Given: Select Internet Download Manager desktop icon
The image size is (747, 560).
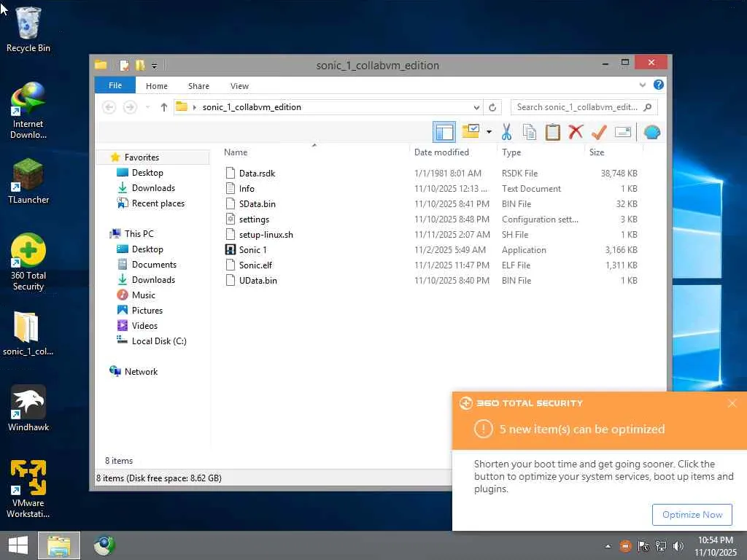Looking at the screenshot, I should click(28, 111).
